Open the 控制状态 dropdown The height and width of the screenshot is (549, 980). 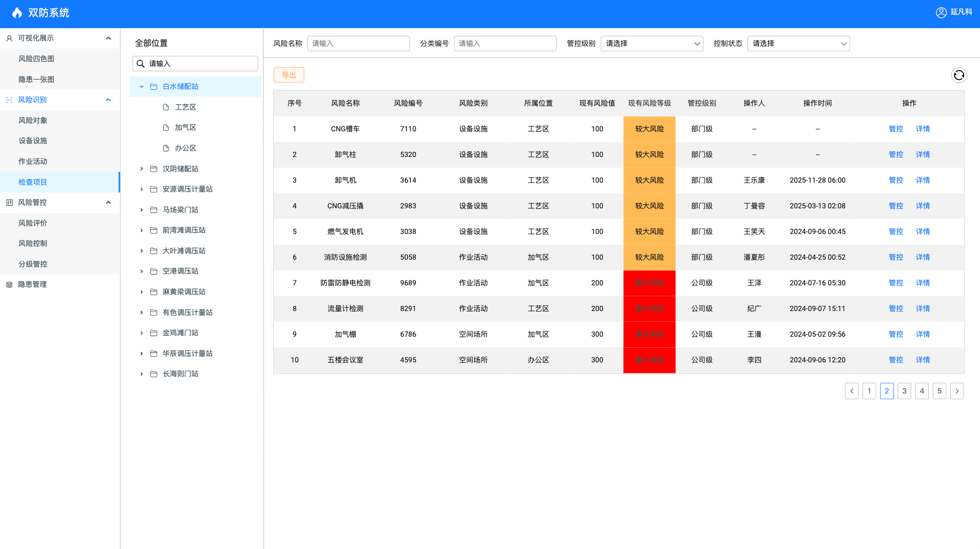[798, 43]
